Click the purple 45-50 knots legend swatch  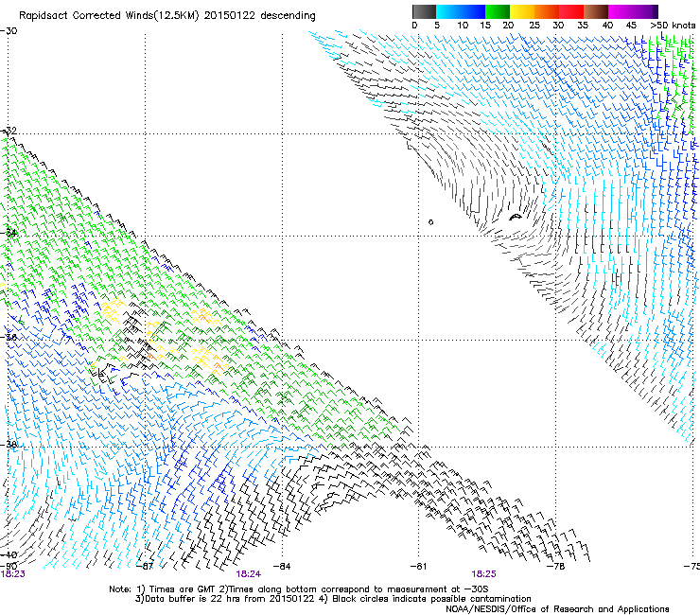[x=645, y=11]
